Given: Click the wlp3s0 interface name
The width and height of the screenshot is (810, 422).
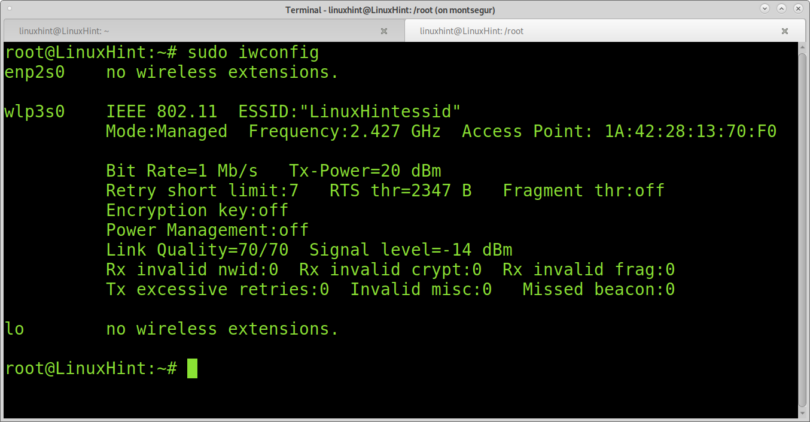Looking at the screenshot, I should (35, 112).
